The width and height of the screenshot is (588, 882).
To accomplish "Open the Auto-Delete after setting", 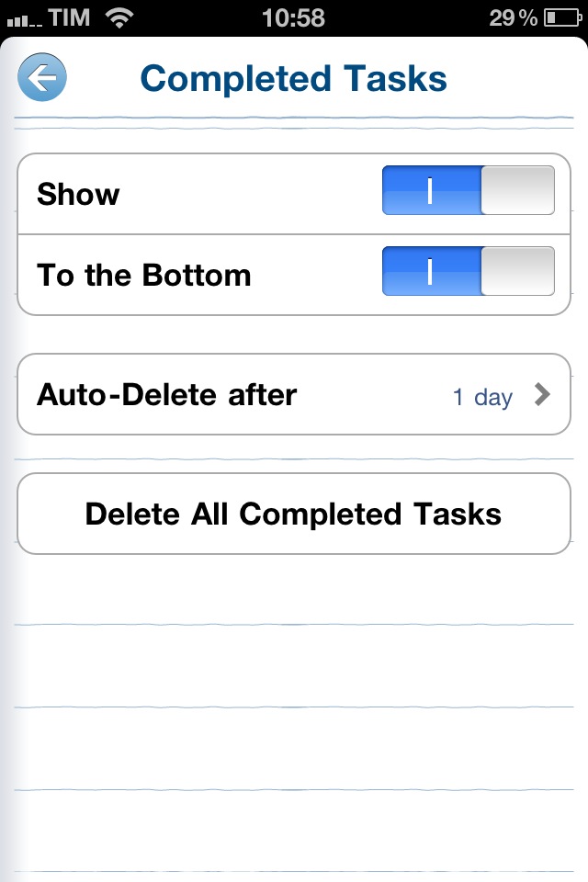I will tap(294, 394).
